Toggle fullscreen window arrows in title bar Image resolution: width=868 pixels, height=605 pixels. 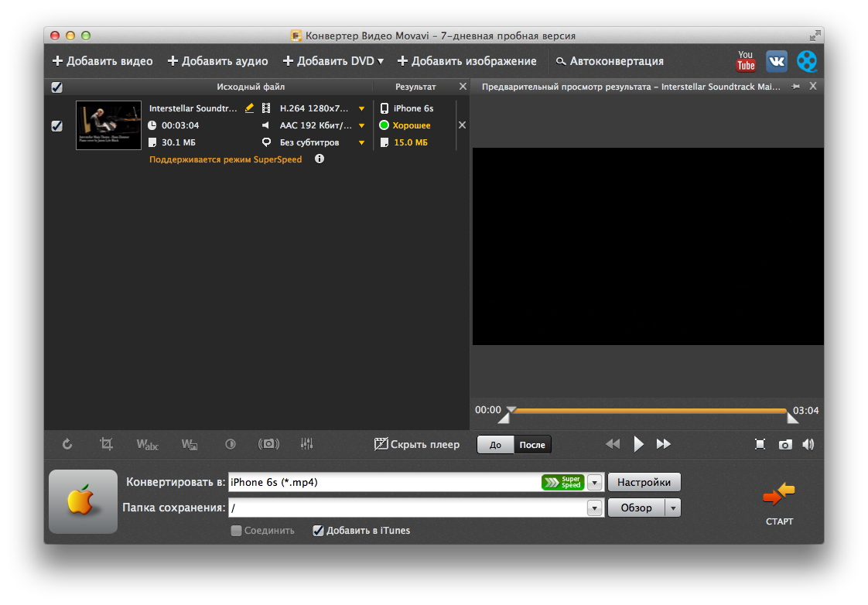(815, 36)
